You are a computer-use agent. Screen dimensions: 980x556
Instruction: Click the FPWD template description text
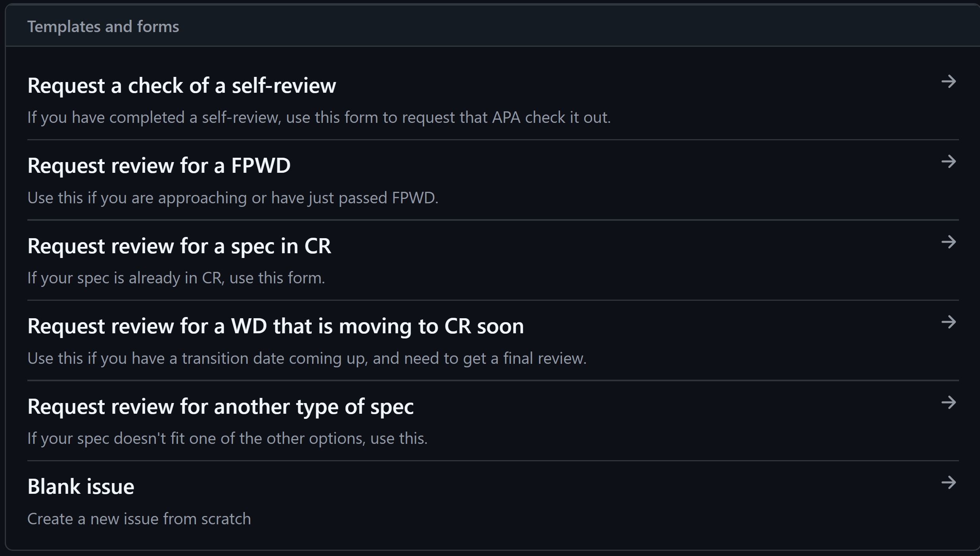[x=233, y=198]
